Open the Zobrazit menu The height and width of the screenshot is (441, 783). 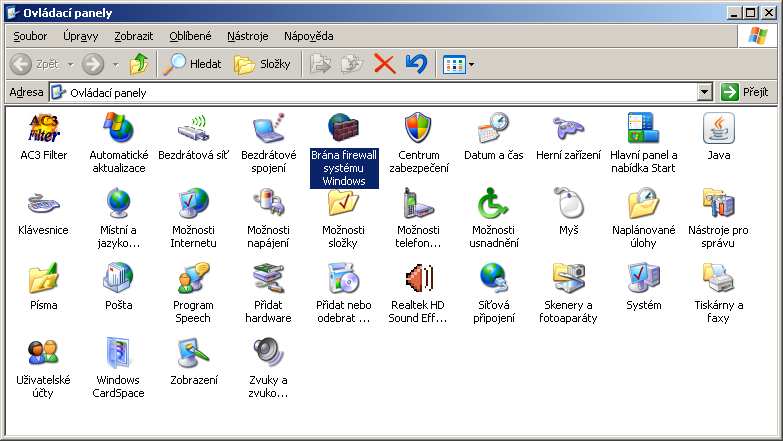(x=133, y=36)
